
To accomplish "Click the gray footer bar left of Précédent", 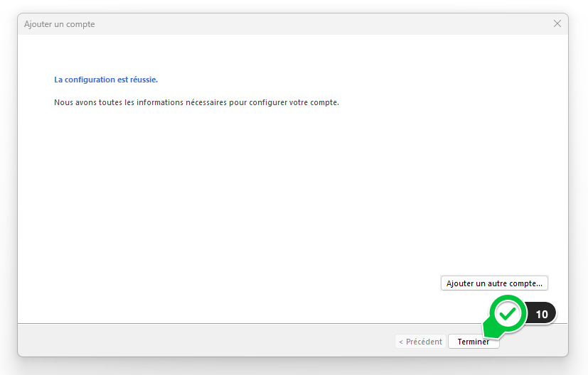I will pyautogui.click(x=199, y=342).
